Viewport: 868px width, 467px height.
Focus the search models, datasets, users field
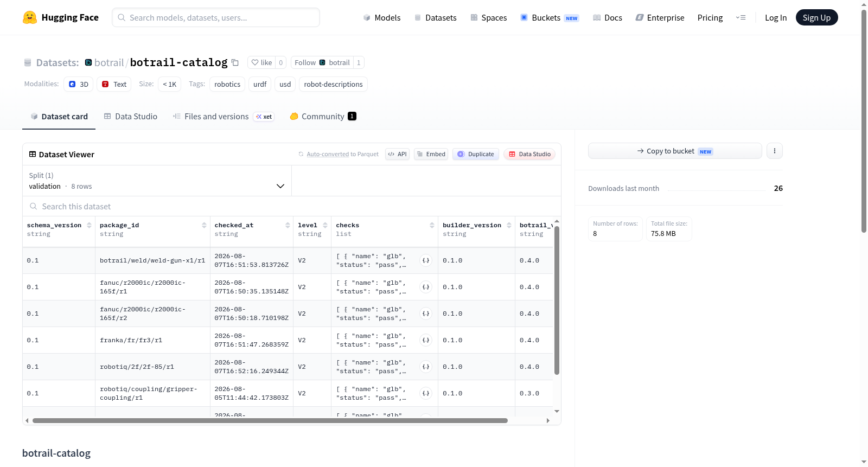tap(216, 17)
